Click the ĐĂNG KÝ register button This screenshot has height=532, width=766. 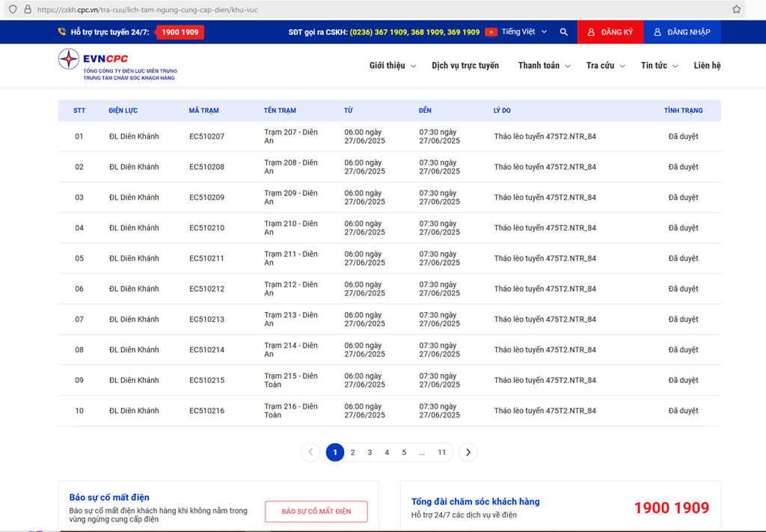[610, 32]
